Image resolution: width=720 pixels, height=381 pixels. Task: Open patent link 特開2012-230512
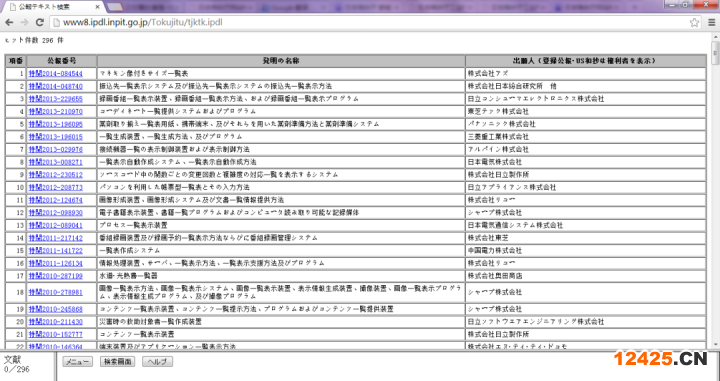coord(56,175)
